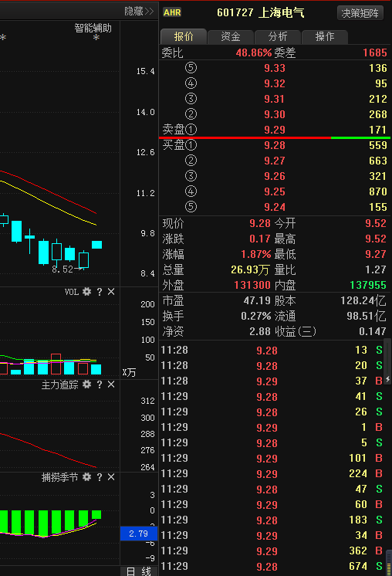Viewport: 392px width, 576px height.
Task: Click the 外盘 value 131300
Action: [252, 285]
